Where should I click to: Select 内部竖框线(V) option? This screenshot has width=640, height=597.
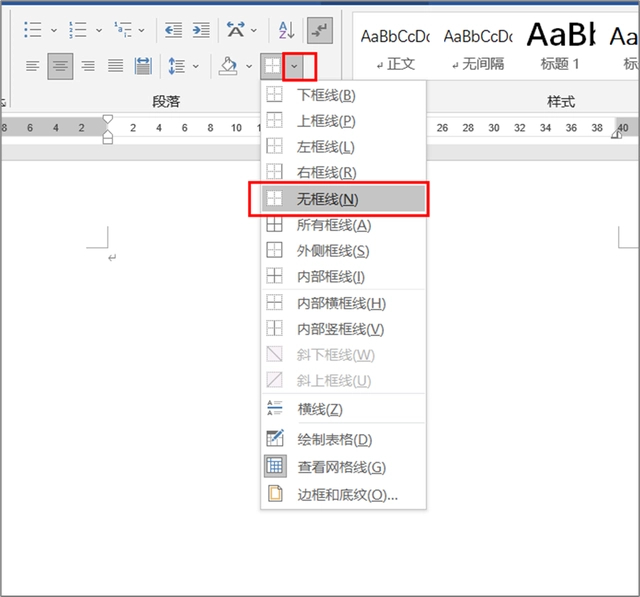point(343,329)
